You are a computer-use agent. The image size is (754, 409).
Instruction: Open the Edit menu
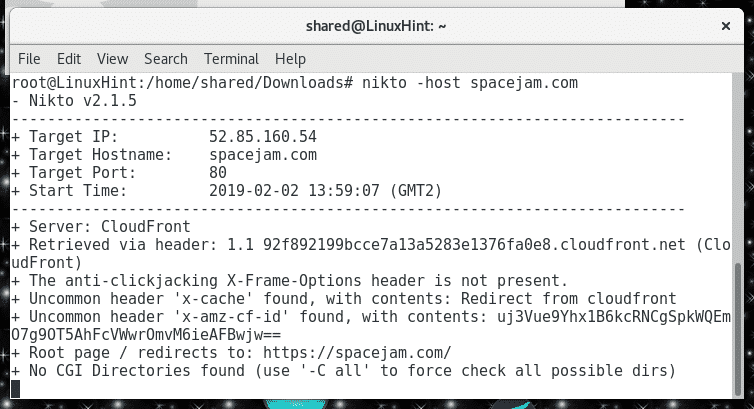pyautogui.click(x=69, y=59)
